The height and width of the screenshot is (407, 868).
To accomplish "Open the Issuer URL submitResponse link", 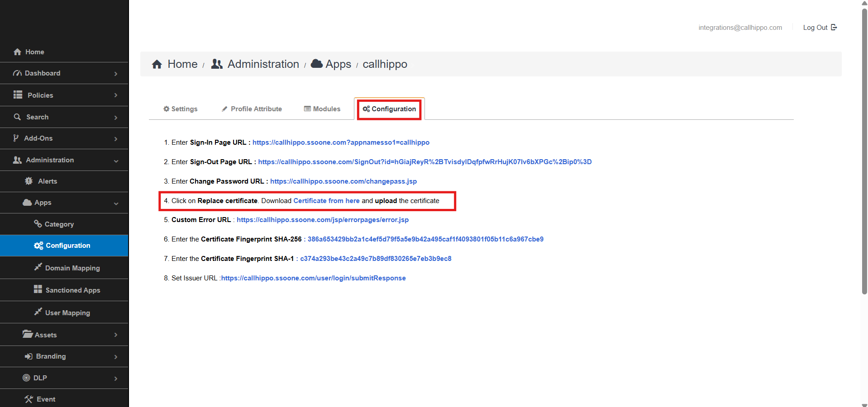I will pyautogui.click(x=313, y=278).
